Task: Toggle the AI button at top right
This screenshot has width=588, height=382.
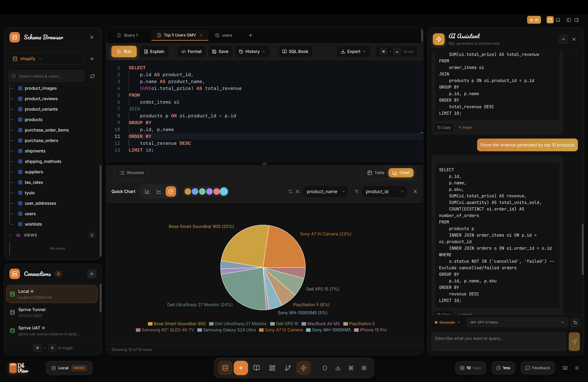Action: coord(534,20)
